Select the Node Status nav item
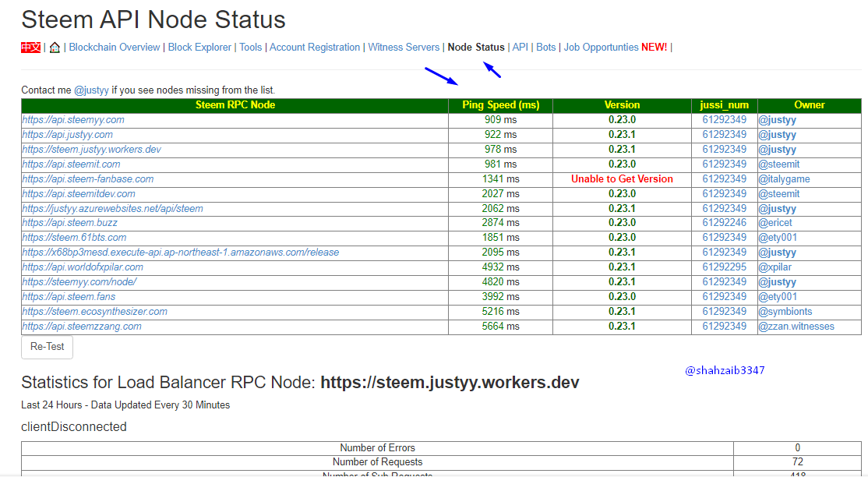Viewport: 868px width, 477px height. pyautogui.click(x=476, y=48)
